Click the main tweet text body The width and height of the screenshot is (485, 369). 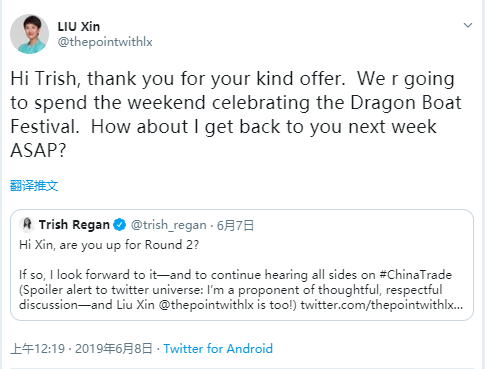(236, 114)
